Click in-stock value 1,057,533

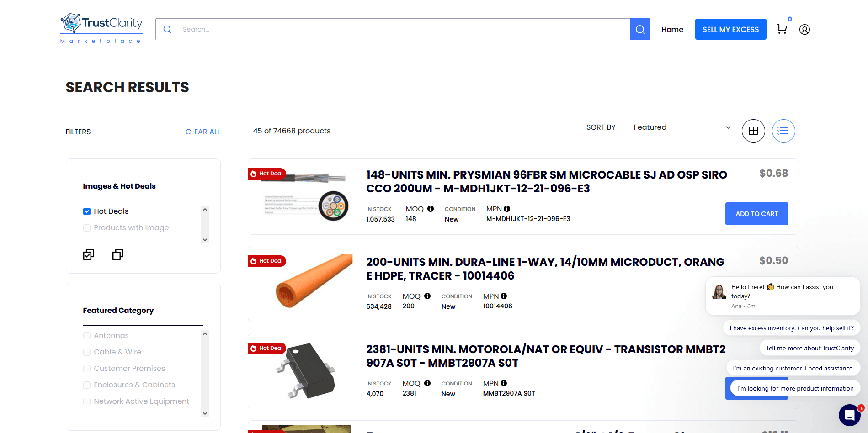(380, 219)
